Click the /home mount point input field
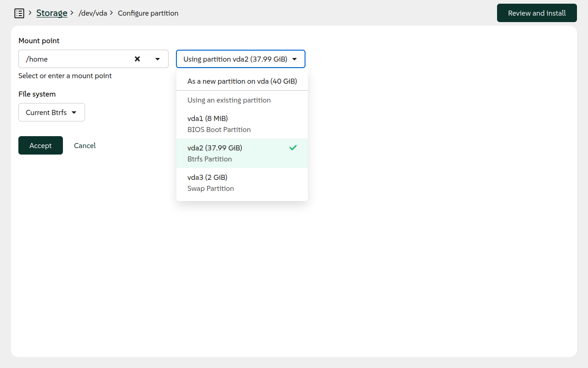Screen dimensions: 588x368 pyautogui.click(x=73, y=59)
